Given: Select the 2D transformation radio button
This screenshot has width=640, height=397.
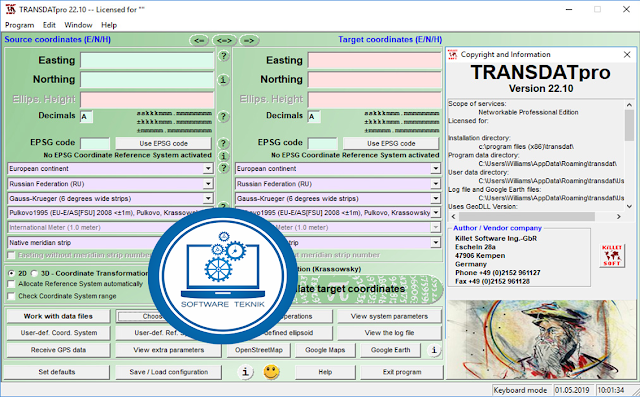Looking at the screenshot, I should click(11, 273).
